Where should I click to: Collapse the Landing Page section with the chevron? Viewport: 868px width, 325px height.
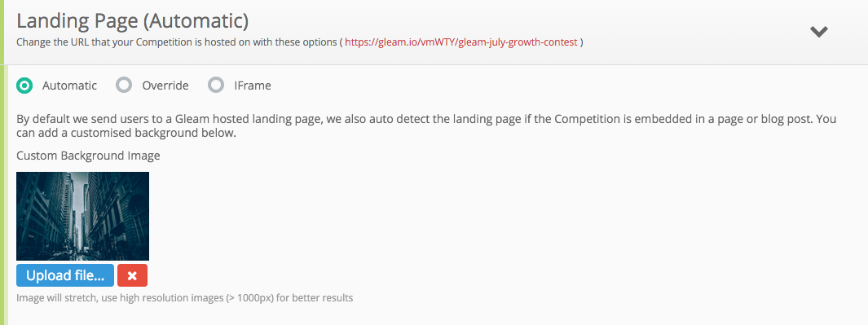(819, 32)
